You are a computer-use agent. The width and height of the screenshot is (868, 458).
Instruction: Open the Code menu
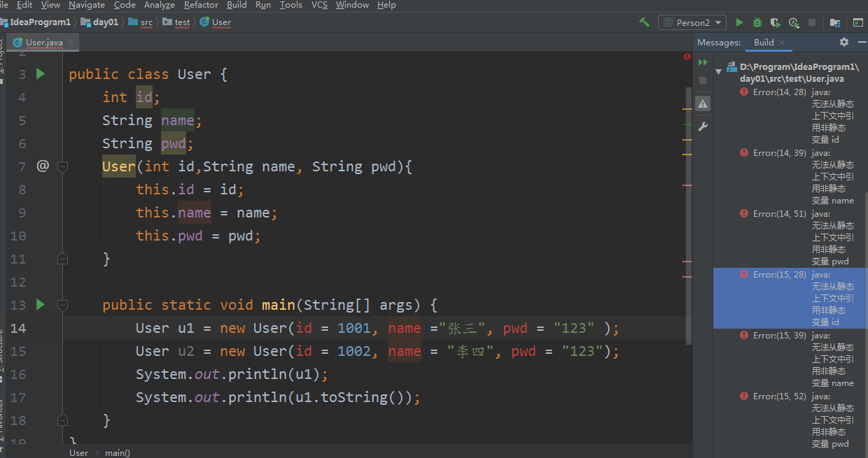pyautogui.click(x=125, y=5)
